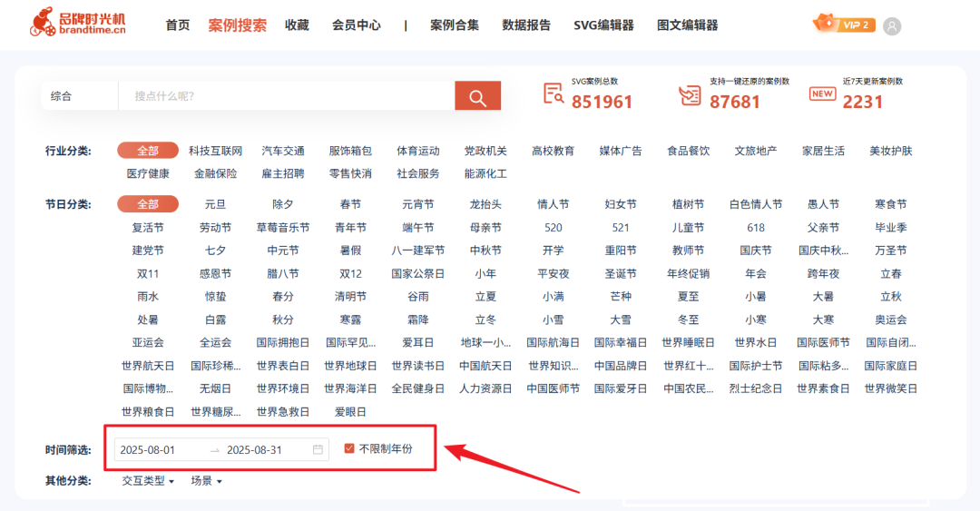Filter by 食品餐饮 industry

pyautogui.click(x=688, y=151)
